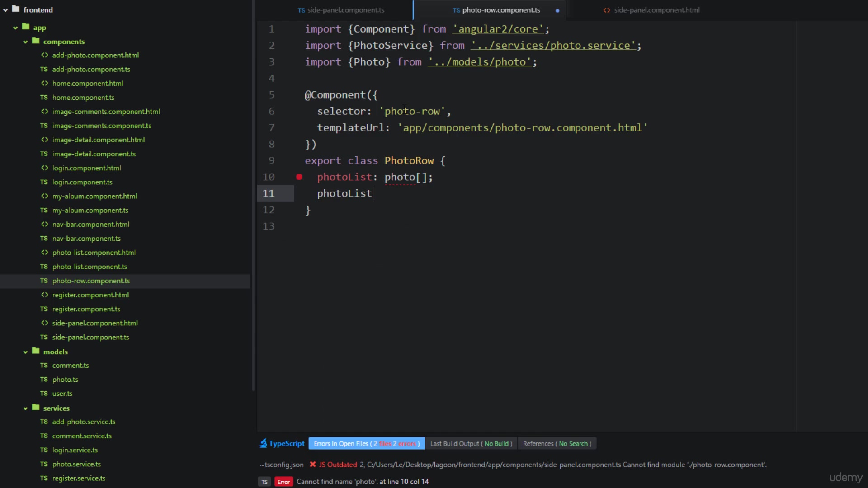Collapse the services folder
This screenshot has width=868, height=488.
pyautogui.click(x=25, y=408)
